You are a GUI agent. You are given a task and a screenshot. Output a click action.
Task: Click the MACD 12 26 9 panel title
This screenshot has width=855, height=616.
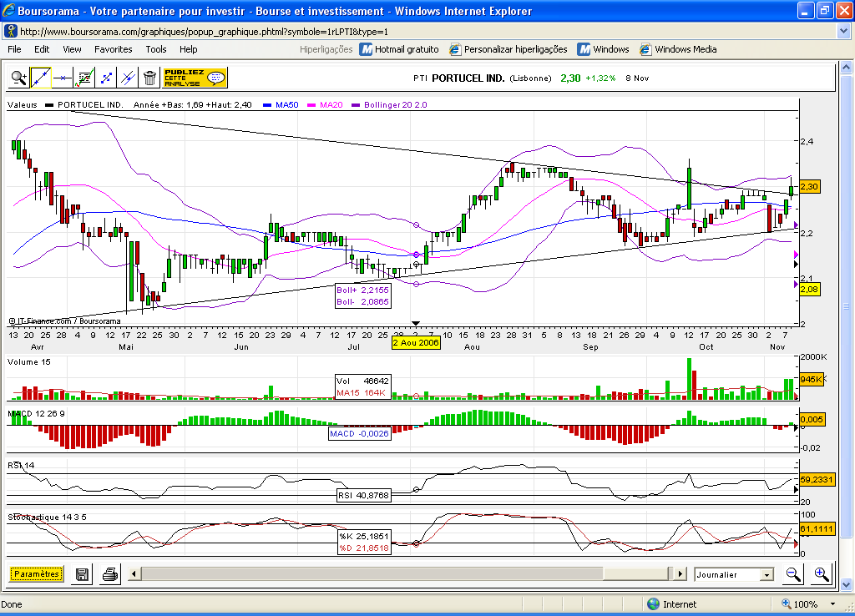[x=36, y=414]
